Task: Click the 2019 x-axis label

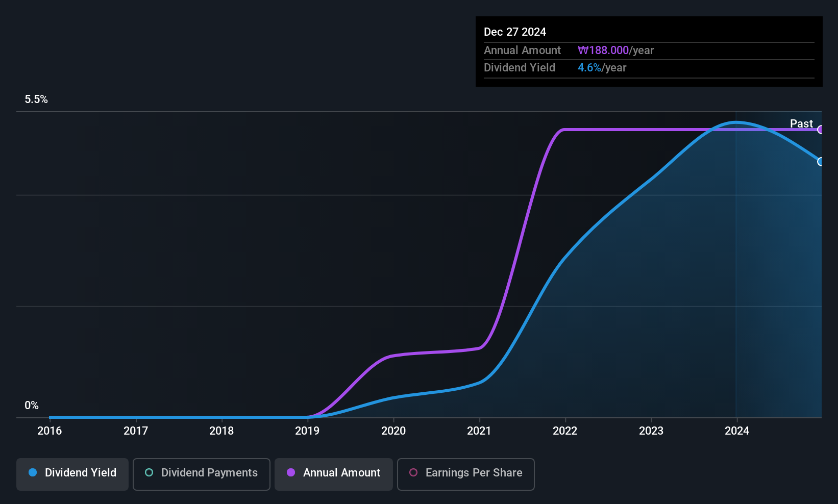Action: 307,431
